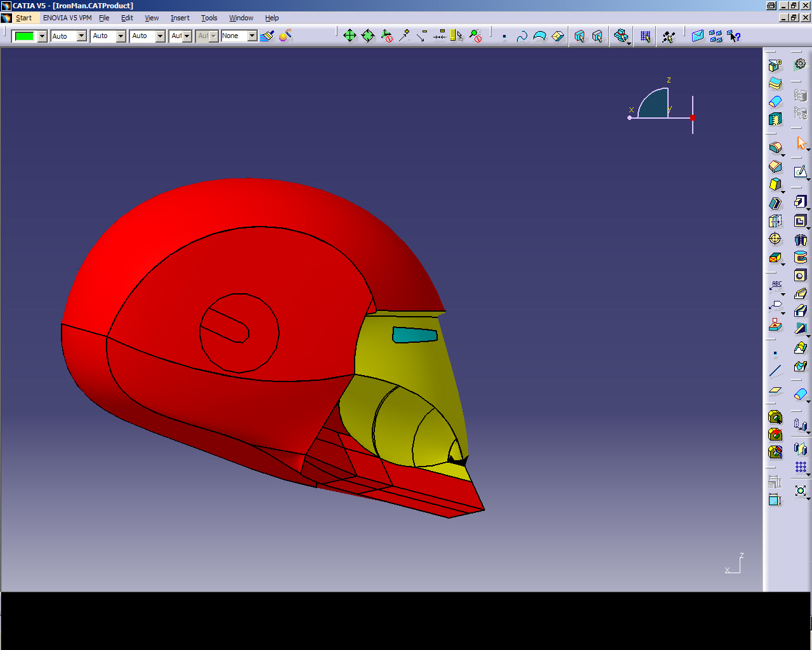Select the ring-in-block Hole tool
The width and height of the screenshot is (812, 650).
tap(801, 275)
